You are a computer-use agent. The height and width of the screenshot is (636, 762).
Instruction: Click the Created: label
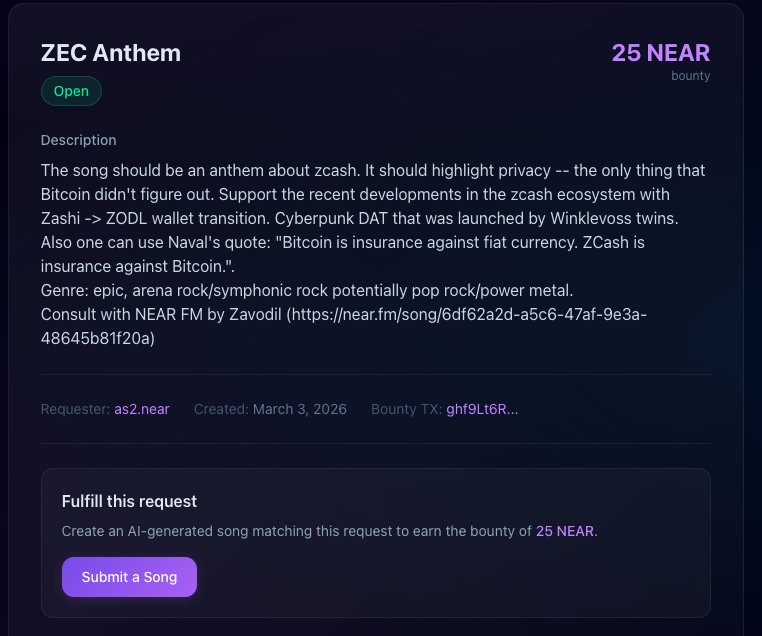(221, 409)
